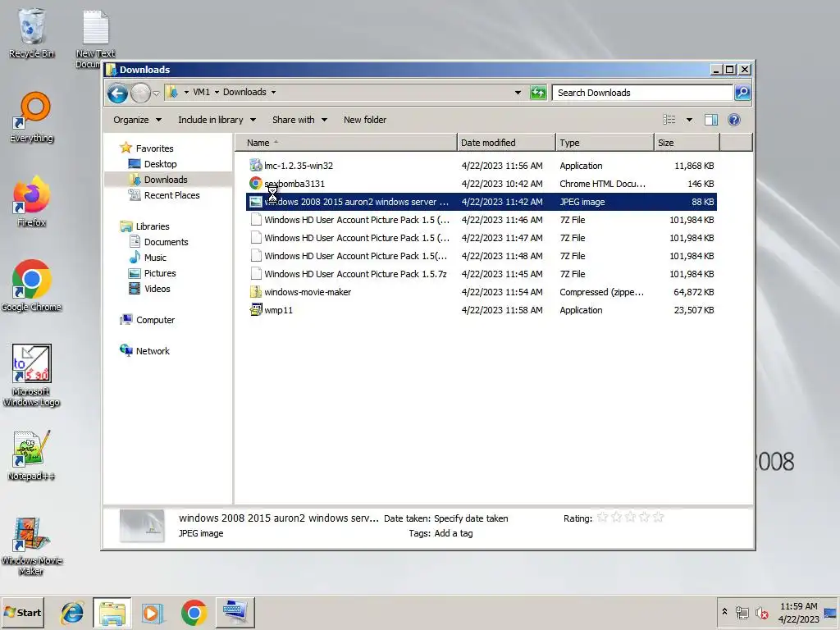Expand the Downloads breadcrumb arrow
The width and height of the screenshot is (840, 630).
pyautogui.click(x=273, y=92)
